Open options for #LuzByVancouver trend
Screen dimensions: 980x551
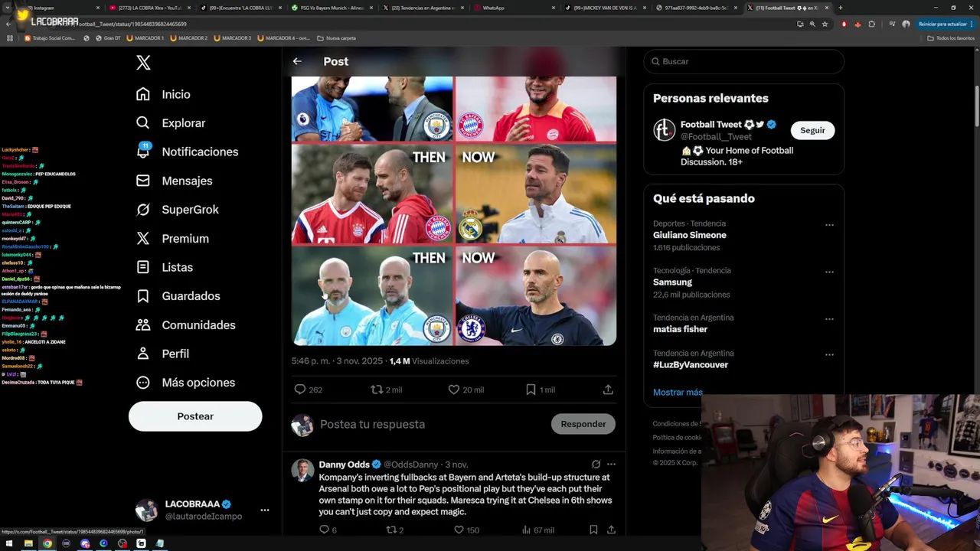click(x=829, y=354)
